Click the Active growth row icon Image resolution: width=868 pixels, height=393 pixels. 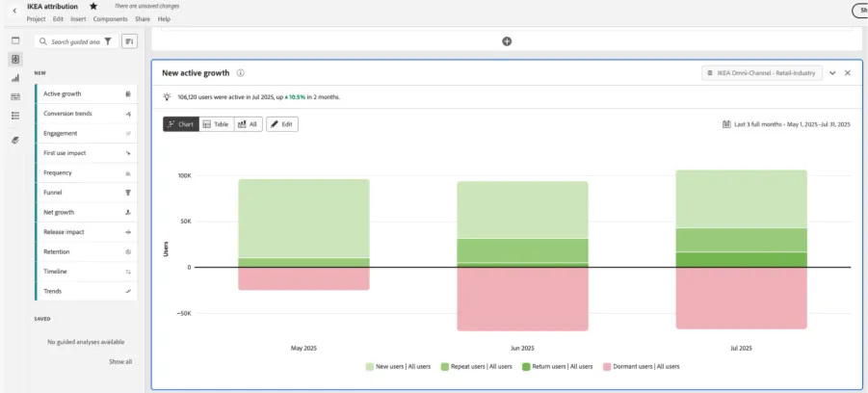point(128,94)
